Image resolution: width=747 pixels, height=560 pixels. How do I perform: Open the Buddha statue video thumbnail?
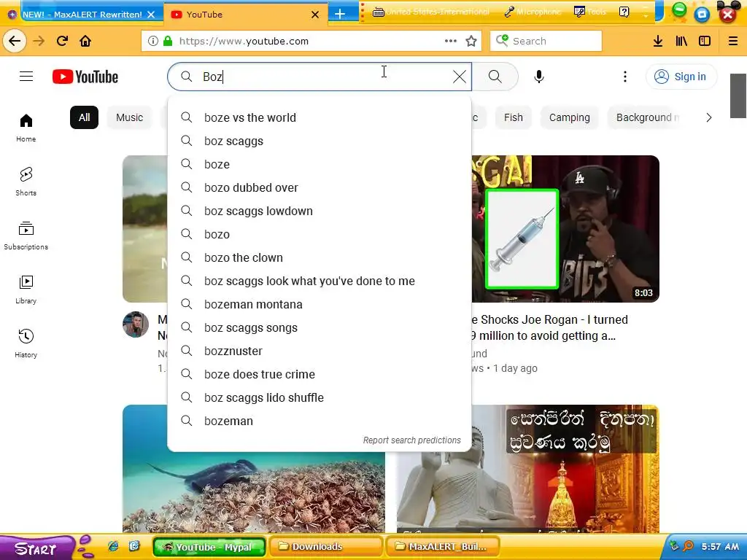(x=528, y=469)
